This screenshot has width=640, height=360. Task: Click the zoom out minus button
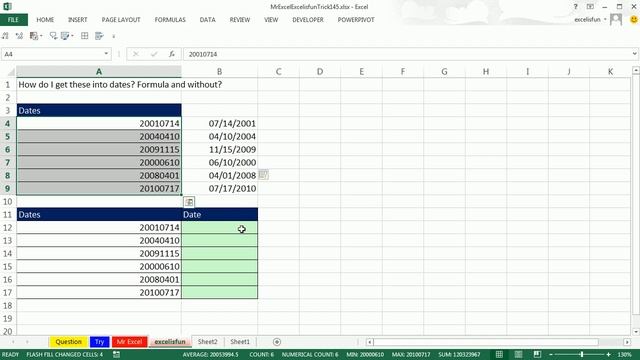point(551,355)
